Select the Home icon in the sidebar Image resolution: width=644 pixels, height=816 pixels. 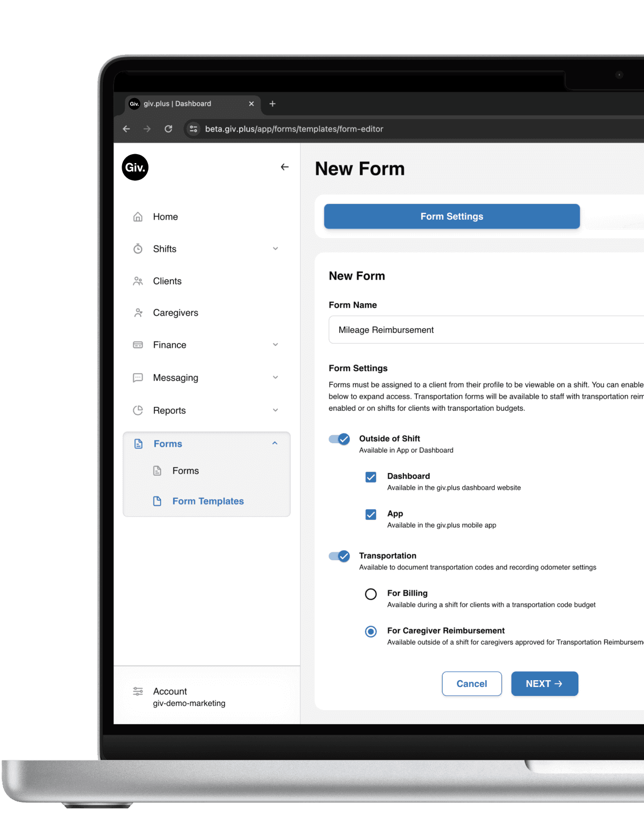137,217
